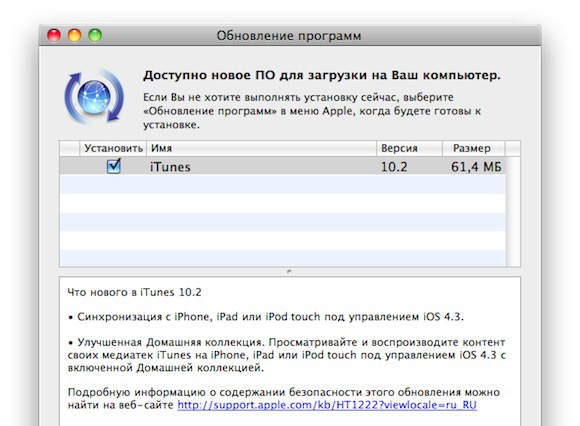This screenshot has width=580, height=426.
Task: Open the support.apple.com HT1222 link
Action: coord(327,405)
